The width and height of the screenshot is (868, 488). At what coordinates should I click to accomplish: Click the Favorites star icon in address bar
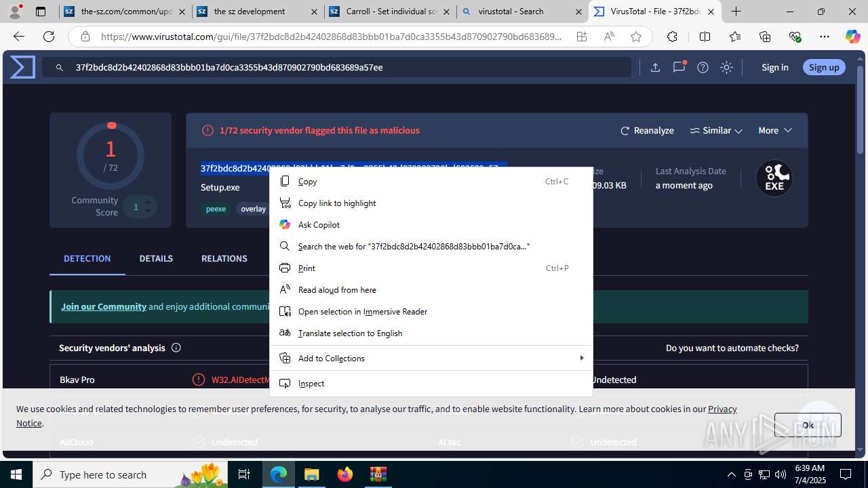(636, 37)
